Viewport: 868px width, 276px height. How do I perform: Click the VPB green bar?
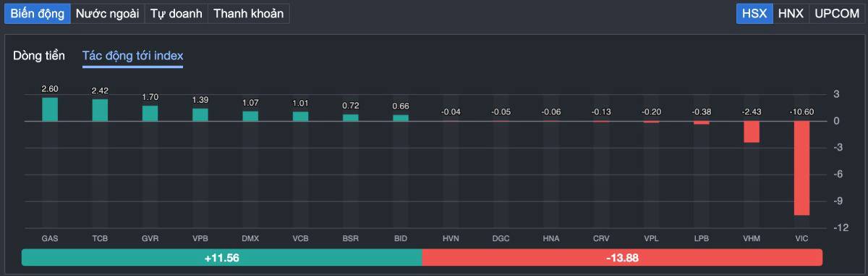[200, 114]
